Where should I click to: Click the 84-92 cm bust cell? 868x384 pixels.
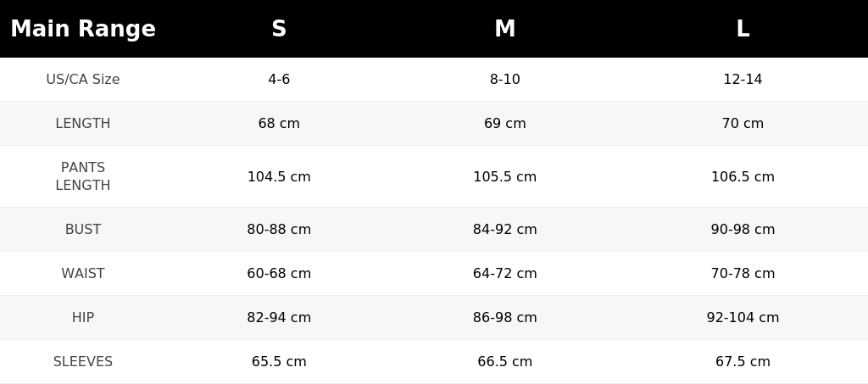(x=505, y=229)
